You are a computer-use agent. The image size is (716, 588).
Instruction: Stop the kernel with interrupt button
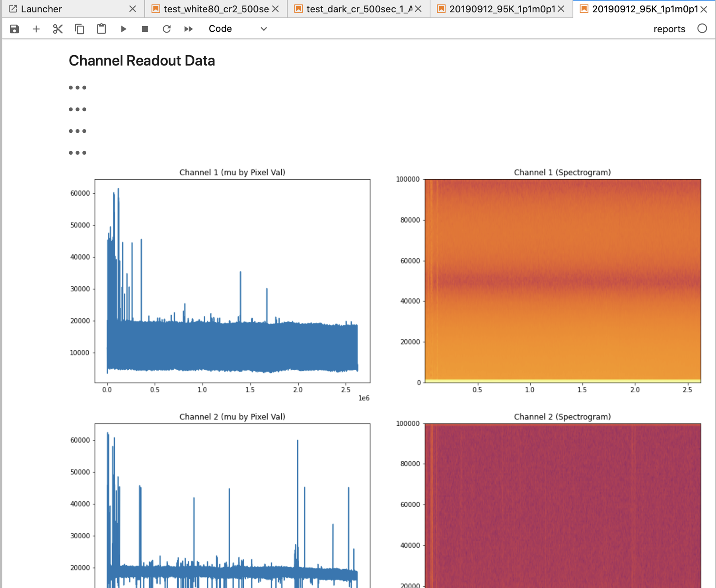(x=145, y=29)
